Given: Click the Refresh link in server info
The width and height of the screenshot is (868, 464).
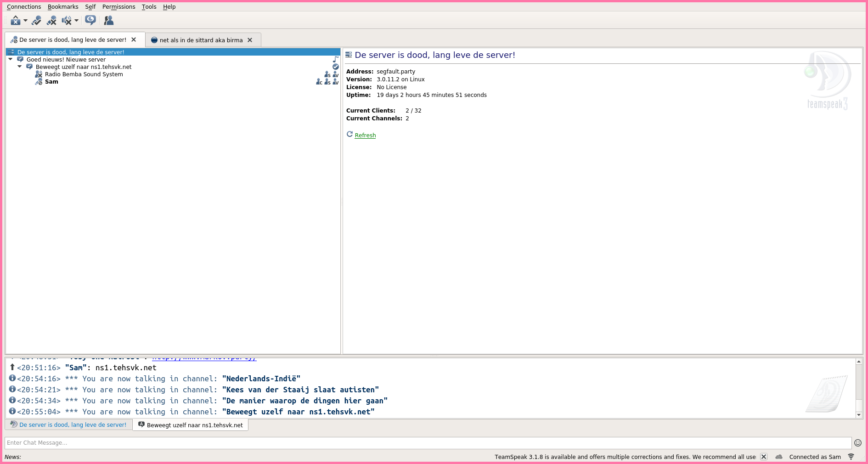Looking at the screenshot, I should 365,136.
